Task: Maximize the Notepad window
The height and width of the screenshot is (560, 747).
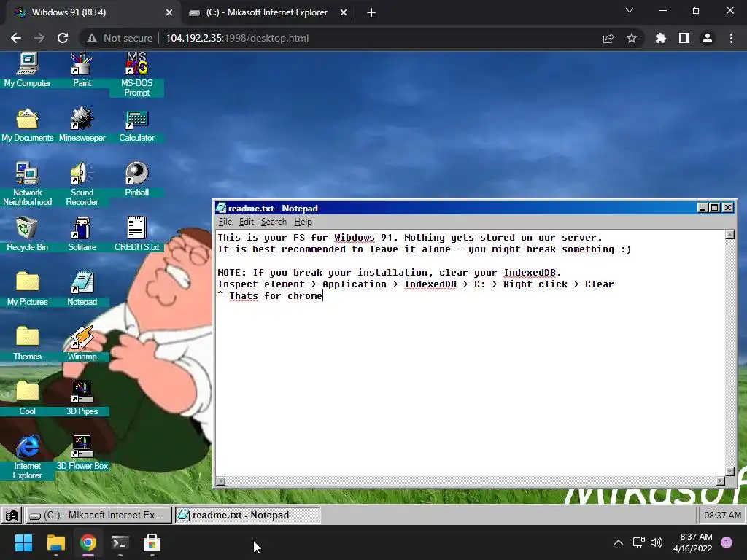Action: tap(715, 208)
